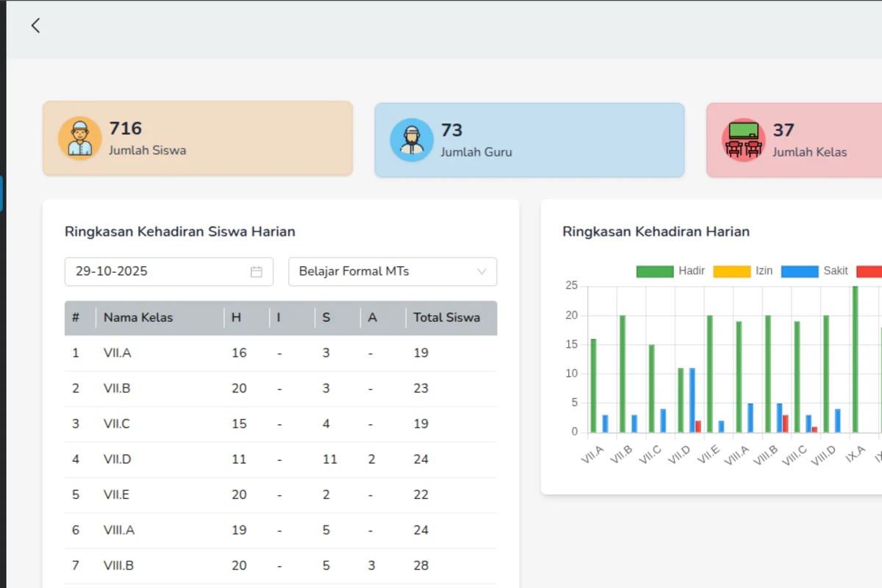This screenshot has width=882, height=588.
Task: Click the Ringkasan Kehadiran Siswa Harian heading
Action: point(180,232)
